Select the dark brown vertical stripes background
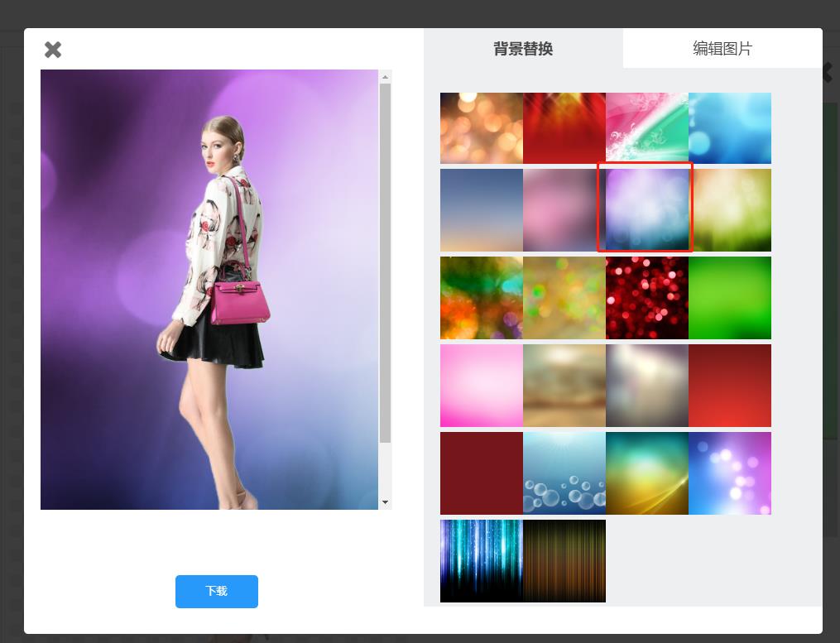This screenshot has height=643, width=840. [564, 561]
